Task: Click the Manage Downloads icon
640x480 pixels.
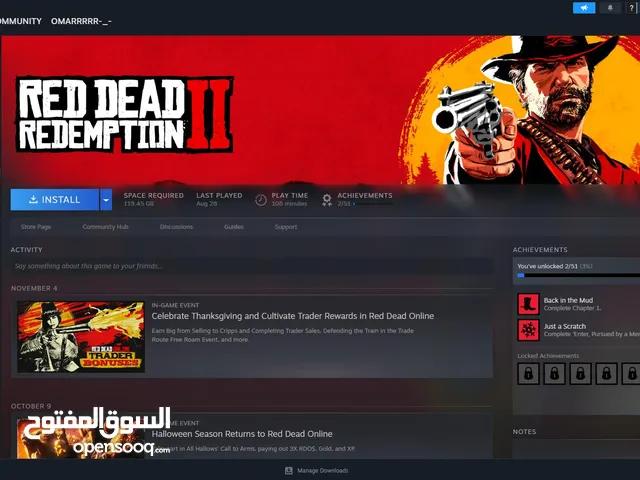Action: coord(289,471)
